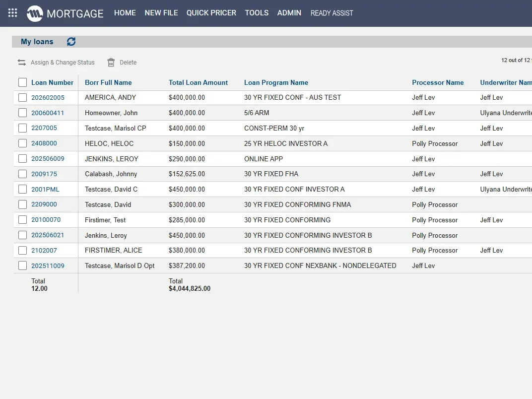Click the $152,625.00 loan amount

pos(187,174)
